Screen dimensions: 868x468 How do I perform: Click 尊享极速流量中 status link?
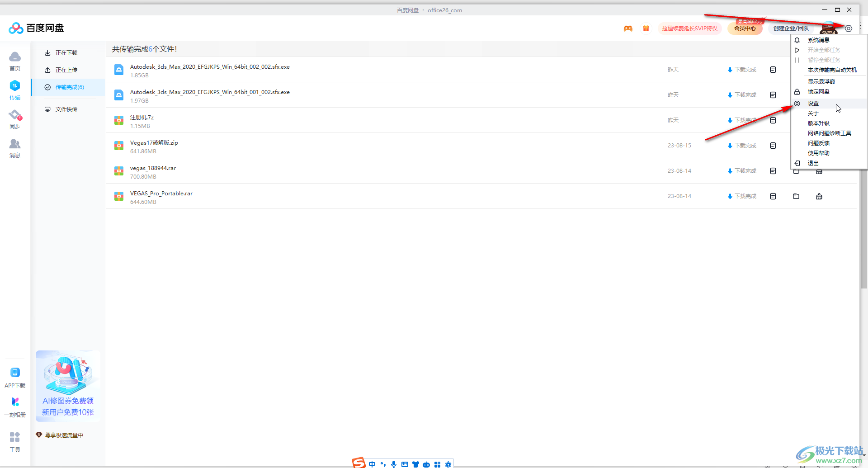click(x=60, y=435)
